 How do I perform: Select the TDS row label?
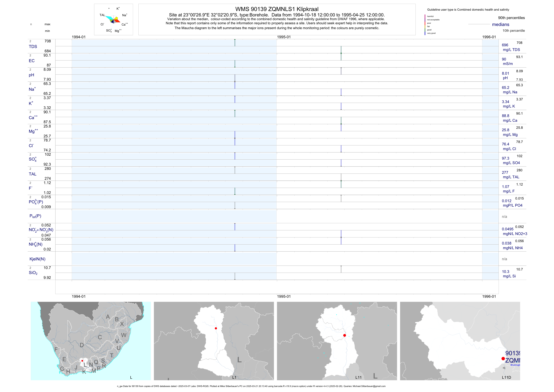(x=33, y=47)
